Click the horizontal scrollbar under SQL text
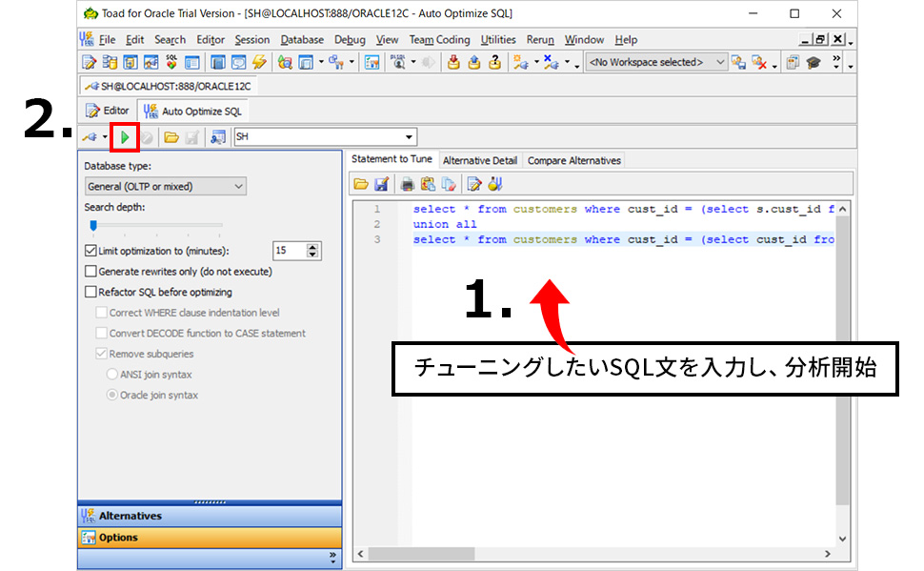Image resolution: width=924 pixels, height=571 pixels. coord(421,554)
